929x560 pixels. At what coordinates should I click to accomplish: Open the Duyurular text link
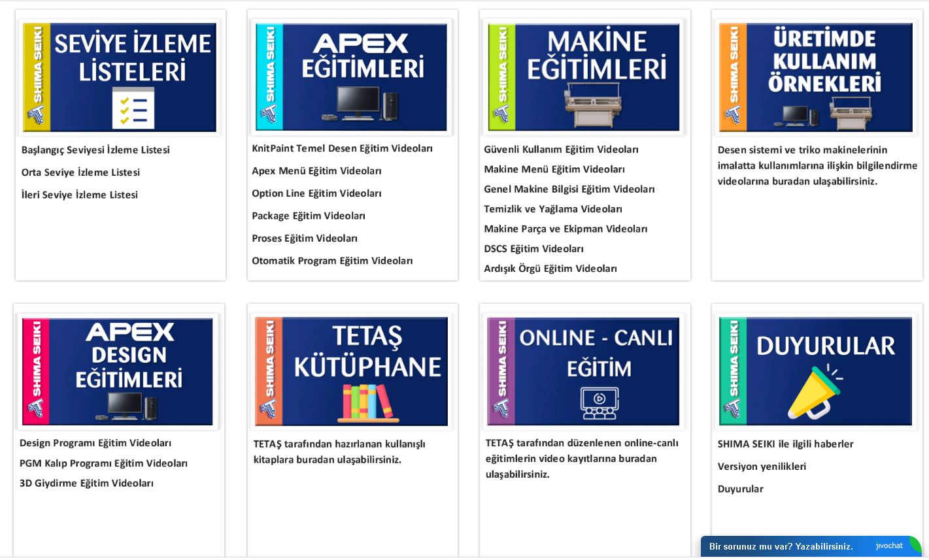click(x=741, y=489)
